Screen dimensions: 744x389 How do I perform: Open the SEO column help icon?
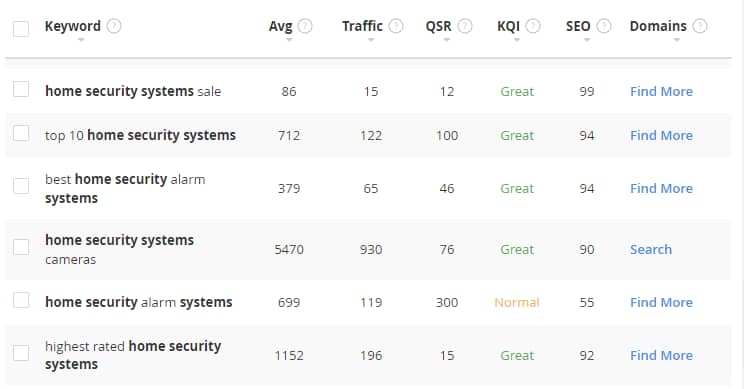[604, 26]
